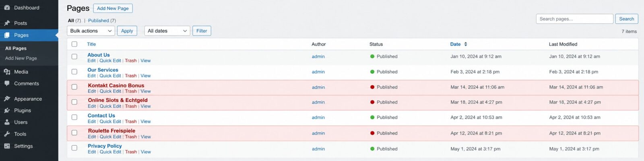644x161 pixels.
Task: Click the Pages icon in sidebar
Action: (7, 35)
